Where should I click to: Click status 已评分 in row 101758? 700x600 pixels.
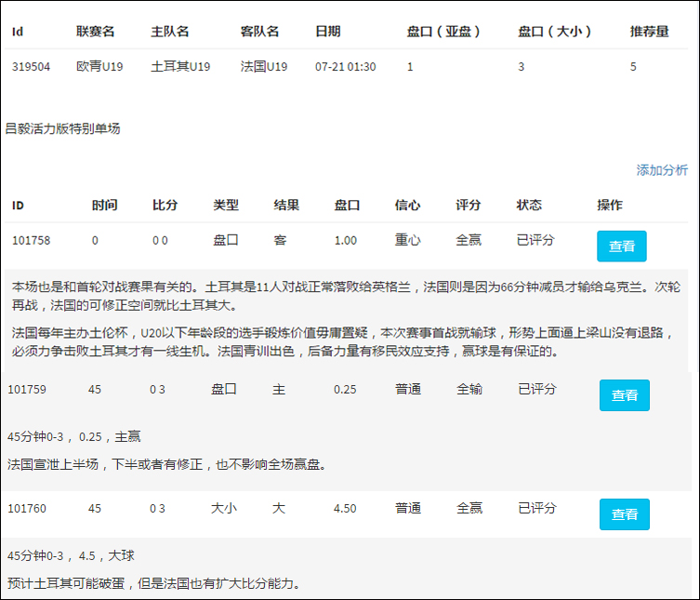pyautogui.click(x=535, y=240)
